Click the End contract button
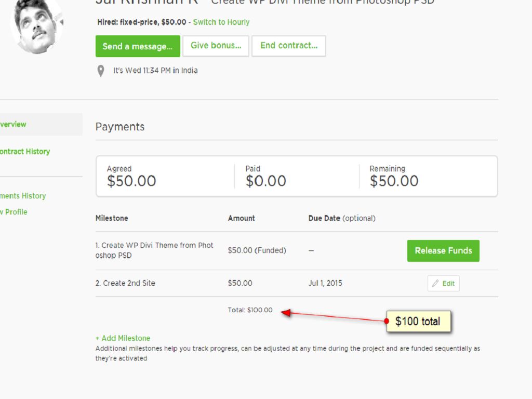 click(x=289, y=46)
